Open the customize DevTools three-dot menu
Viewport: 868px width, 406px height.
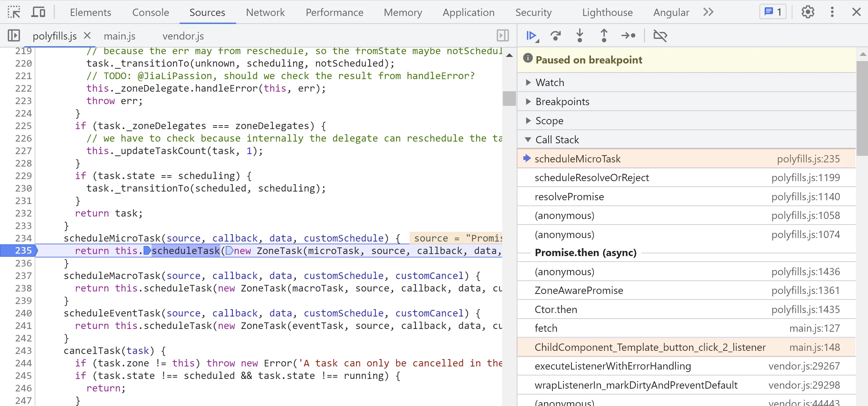pos(832,12)
